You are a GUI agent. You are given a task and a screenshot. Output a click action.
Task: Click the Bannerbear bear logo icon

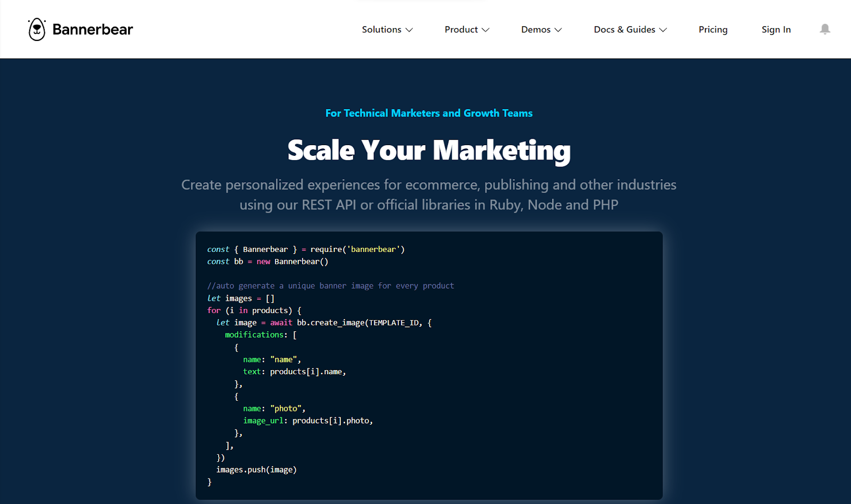pos(37,29)
